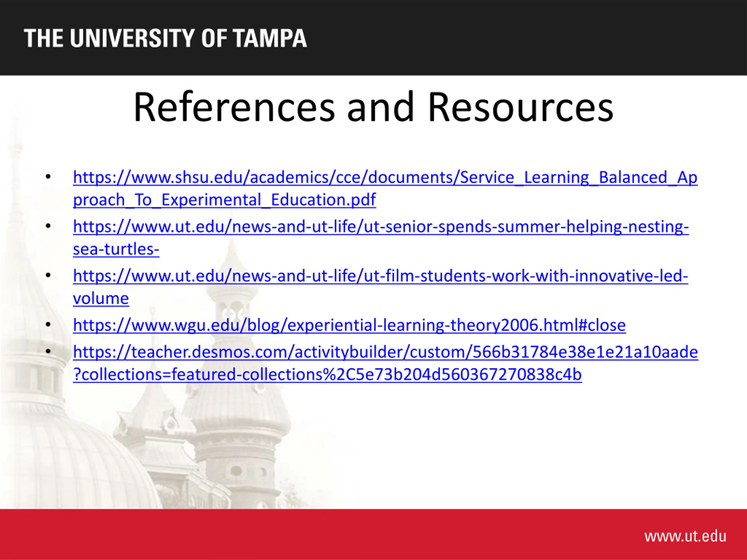
Task: Select the bullet beside the desmos link
Action: tap(48, 352)
